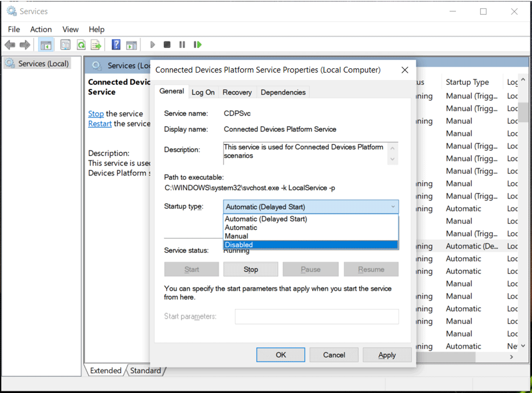Switch to the Recovery tab
The width and height of the screenshot is (532, 393).
[x=237, y=92]
